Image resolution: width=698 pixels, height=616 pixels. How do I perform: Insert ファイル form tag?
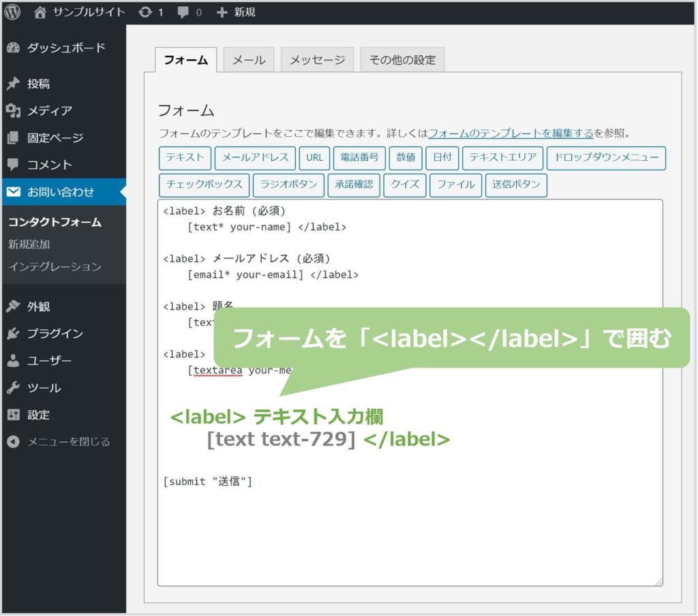click(455, 185)
